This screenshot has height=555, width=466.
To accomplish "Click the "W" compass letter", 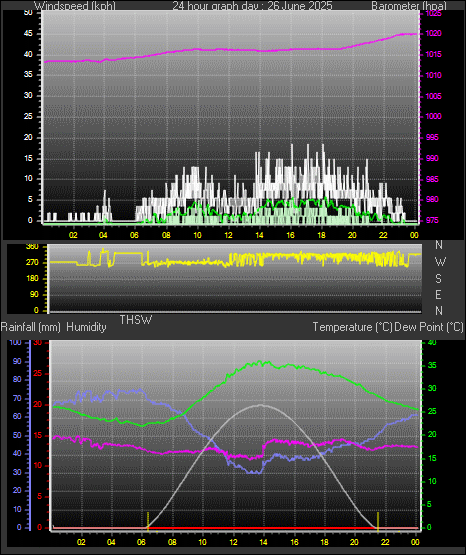I will tap(440, 262).
